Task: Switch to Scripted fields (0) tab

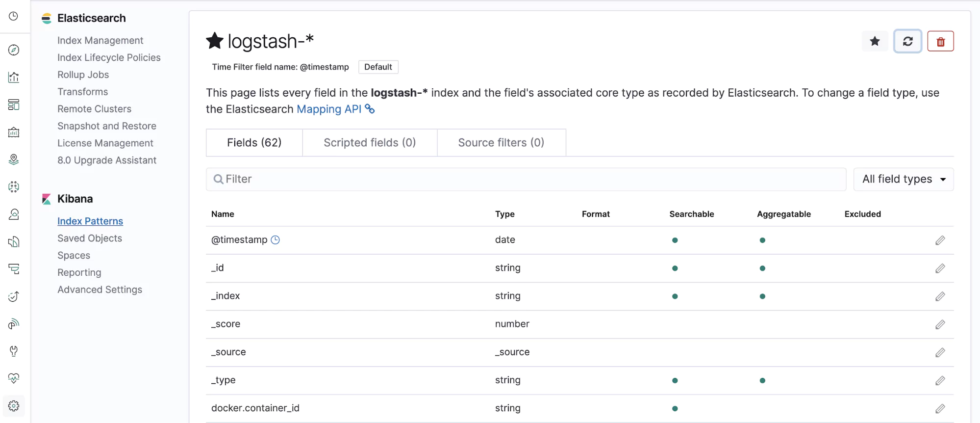Action: pos(370,143)
